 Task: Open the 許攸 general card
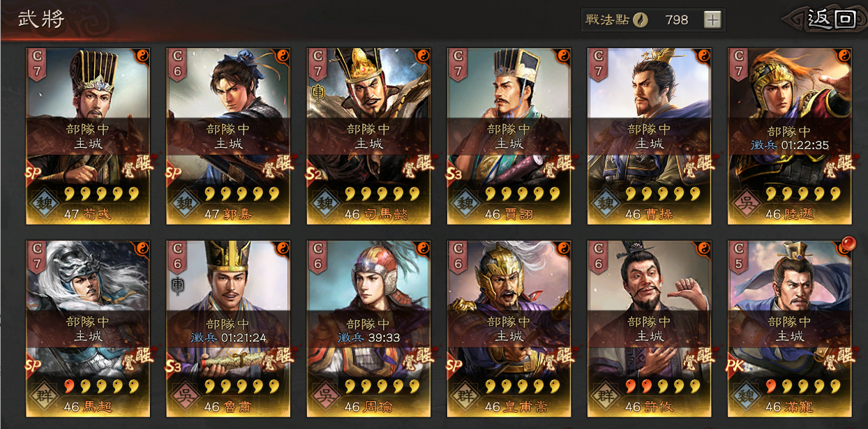(649, 329)
